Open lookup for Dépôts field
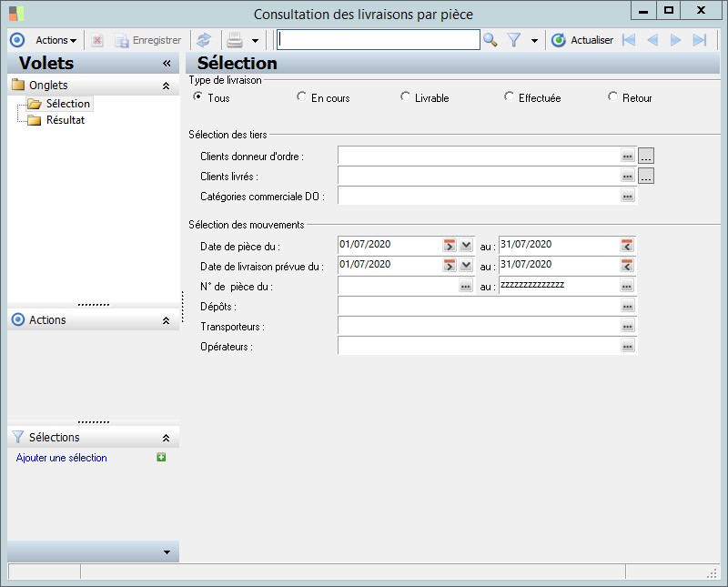Screen dimensions: 728x587 (627, 306)
